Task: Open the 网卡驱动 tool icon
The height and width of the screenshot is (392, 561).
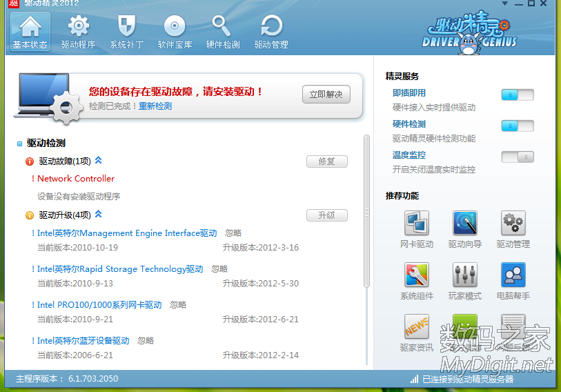Action: (417, 223)
